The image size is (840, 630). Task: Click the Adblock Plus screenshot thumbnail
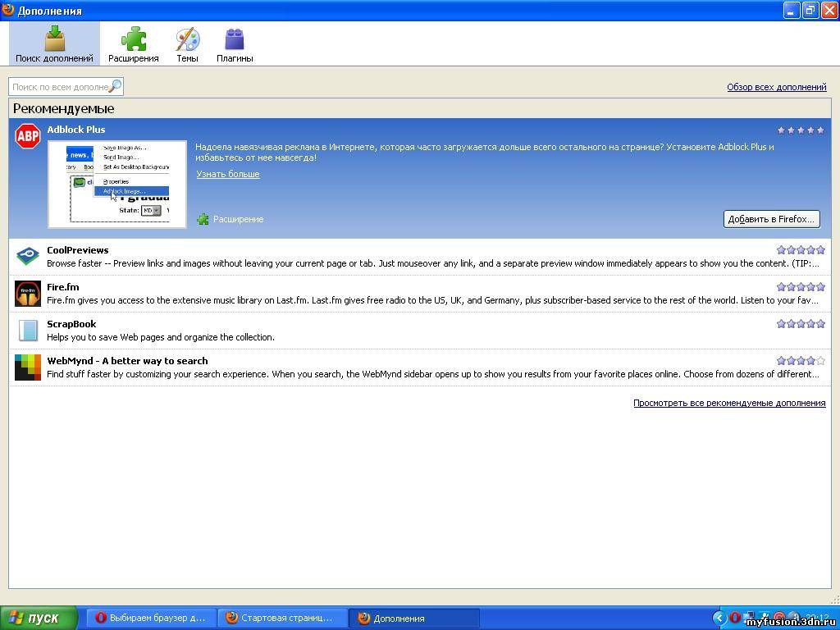coord(117,185)
